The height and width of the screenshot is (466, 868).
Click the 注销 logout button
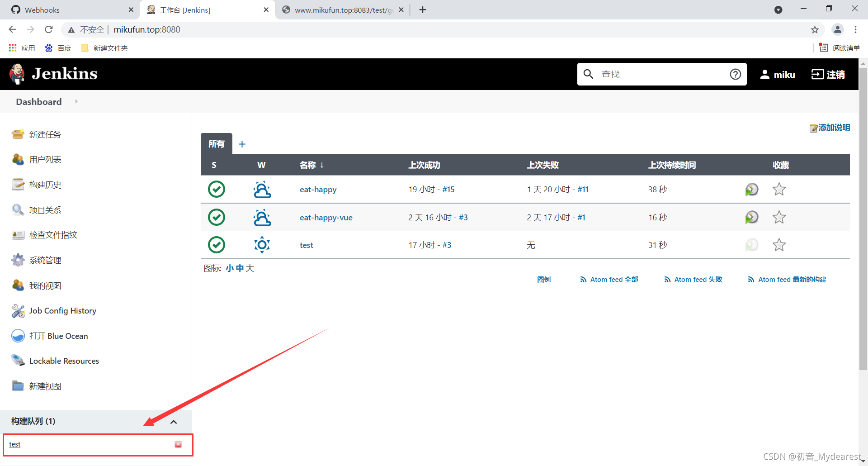[828, 75]
